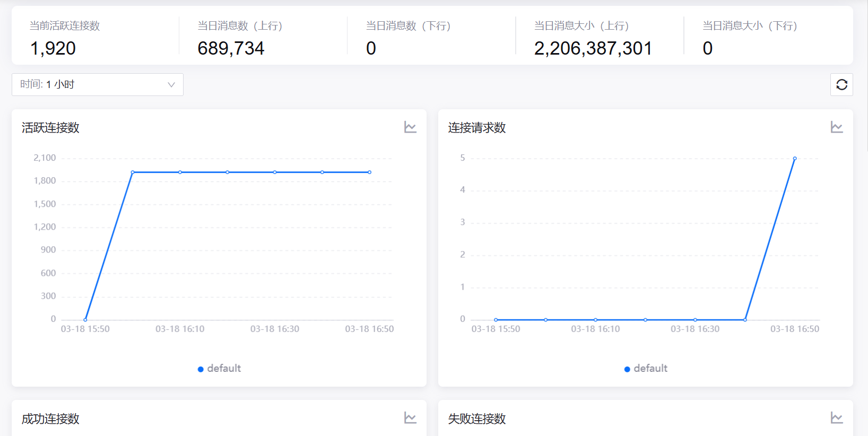Click peak data point in 连接请求数 chart
The height and width of the screenshot is (436, 868).
(x=795, y=159)
